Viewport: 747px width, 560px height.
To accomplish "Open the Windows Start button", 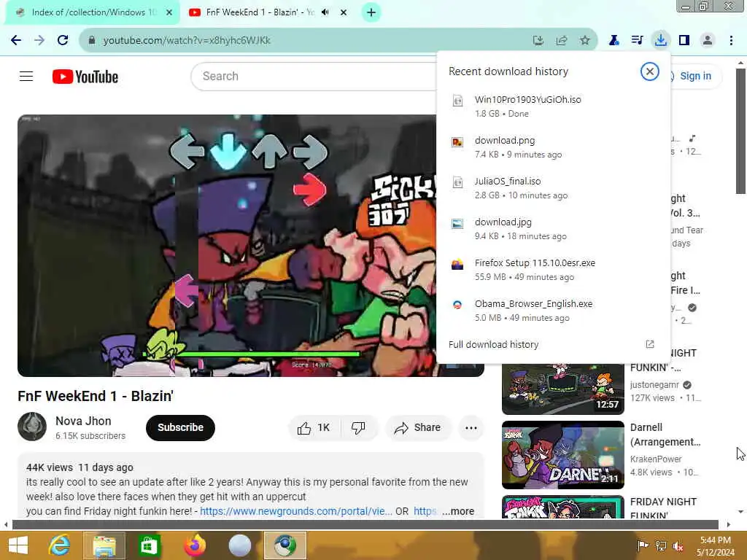I will click(x=18, y=545).
